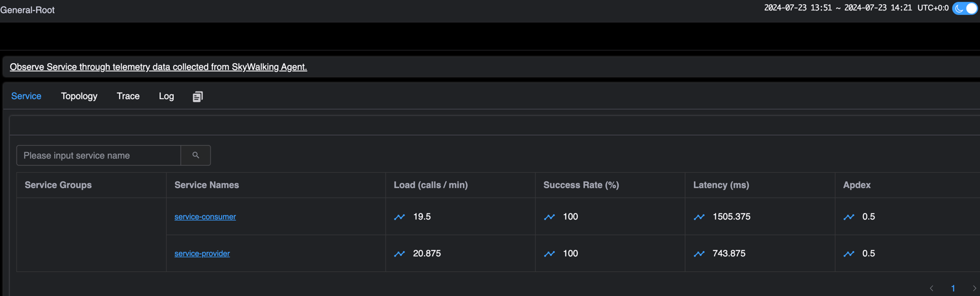Screen dimensions: 980x296
Task: Focus the service name search field
Action: pos(98,156)
